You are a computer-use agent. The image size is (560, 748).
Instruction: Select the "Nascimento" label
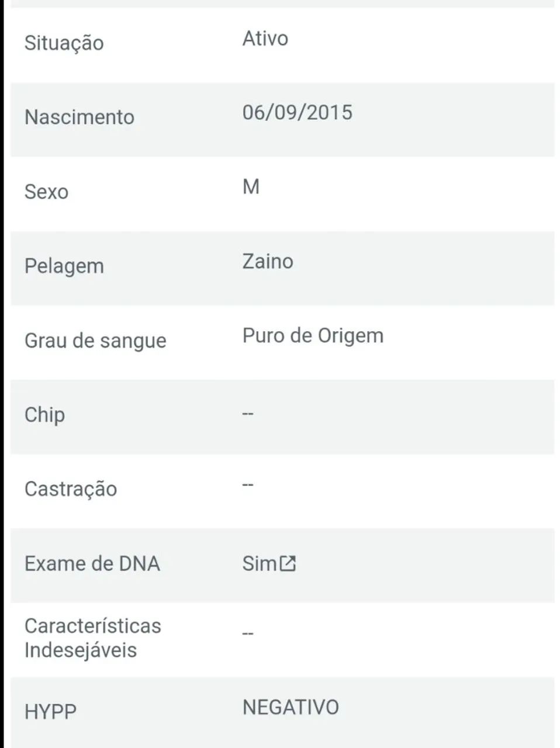79,117
